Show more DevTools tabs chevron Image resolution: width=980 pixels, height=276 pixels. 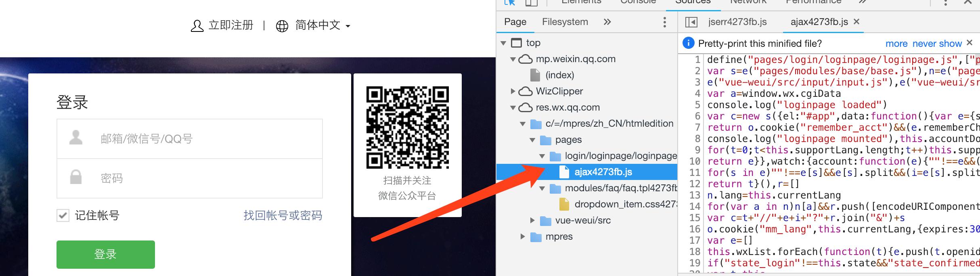coord(863,2)
